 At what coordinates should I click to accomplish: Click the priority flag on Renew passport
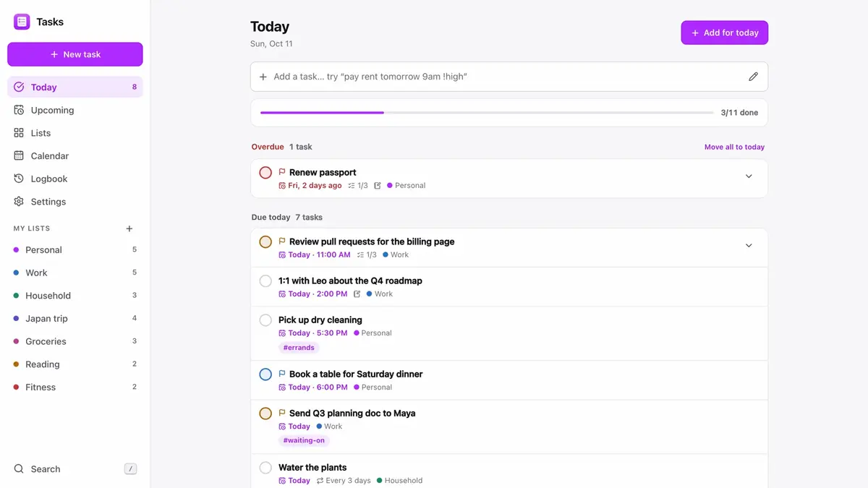pyautogui.click(x=282, y=172)
